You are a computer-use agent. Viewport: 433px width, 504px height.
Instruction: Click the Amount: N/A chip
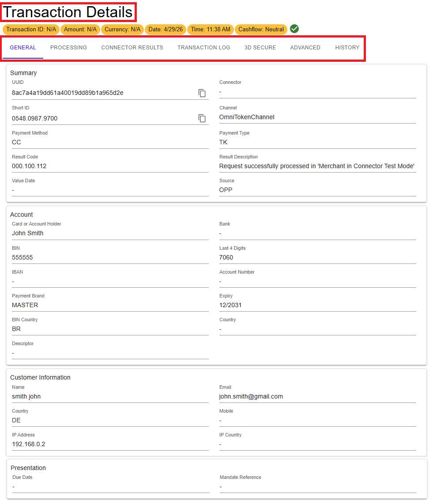click(x=80, y=29)
